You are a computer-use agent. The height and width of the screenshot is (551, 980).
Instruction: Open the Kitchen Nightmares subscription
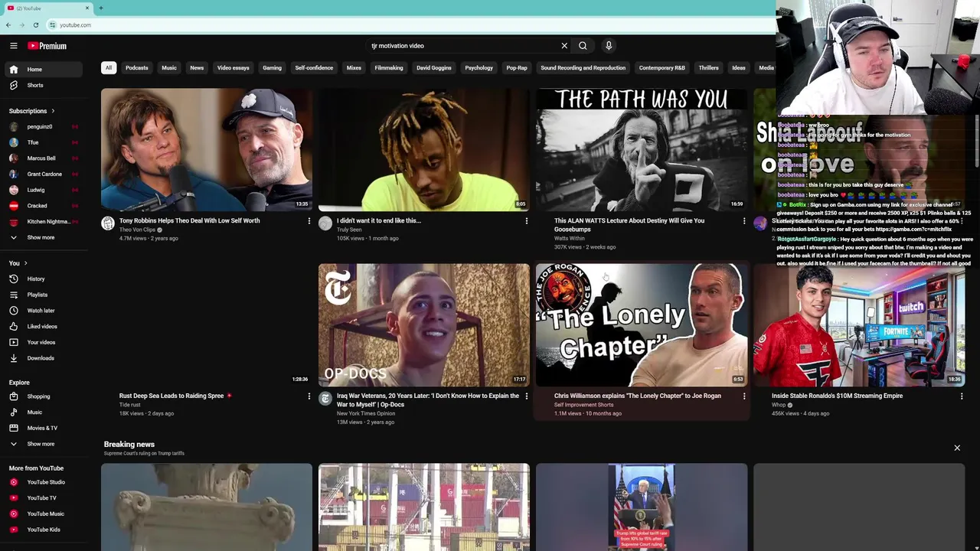45,222
